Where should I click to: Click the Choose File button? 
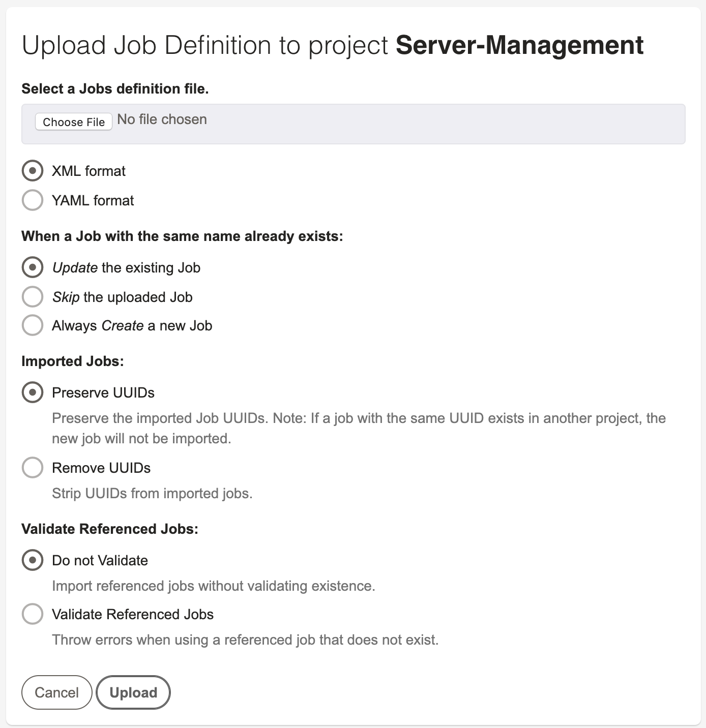coord(73,122)
